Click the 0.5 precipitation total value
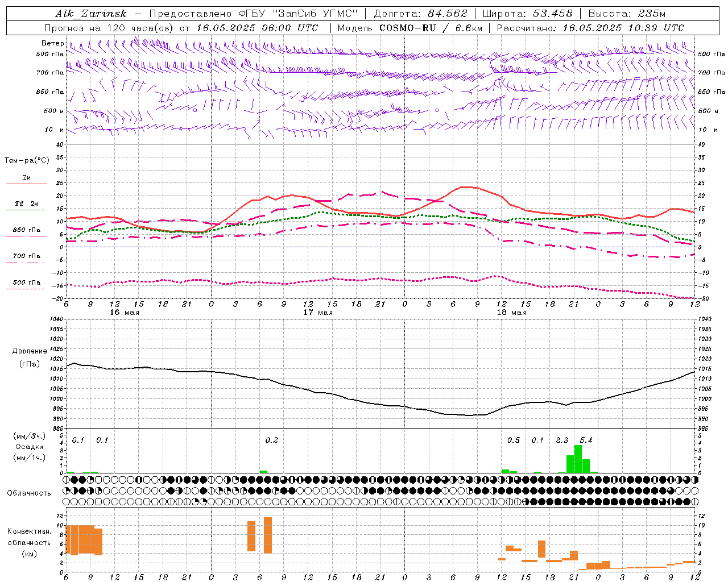The image size is (728, 582). (514, 440)
